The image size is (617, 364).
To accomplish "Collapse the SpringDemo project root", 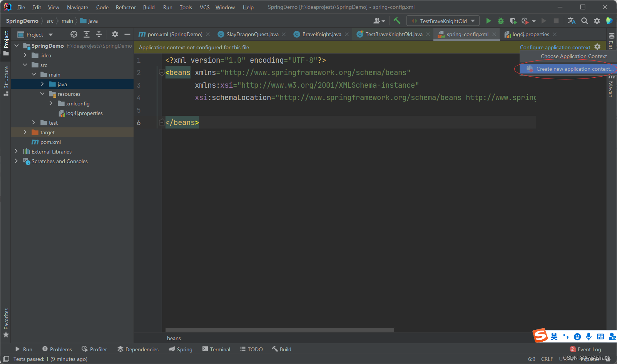I will [17, 45].
